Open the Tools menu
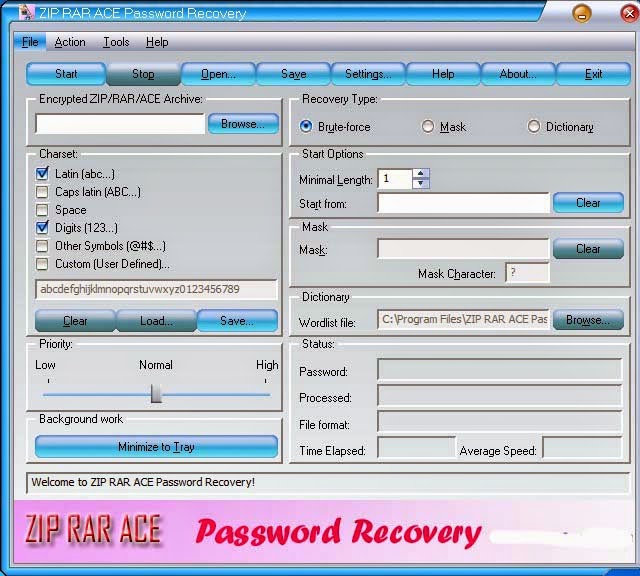Viewport: 640px width, 576px height. click(x=116, y=42)
